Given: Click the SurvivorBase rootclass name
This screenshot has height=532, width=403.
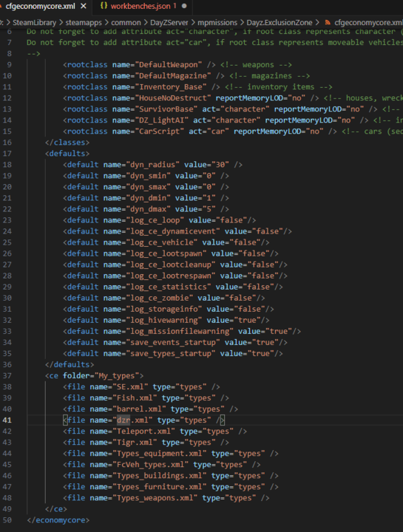Looking at the screenshot, I should click(166, 109).
